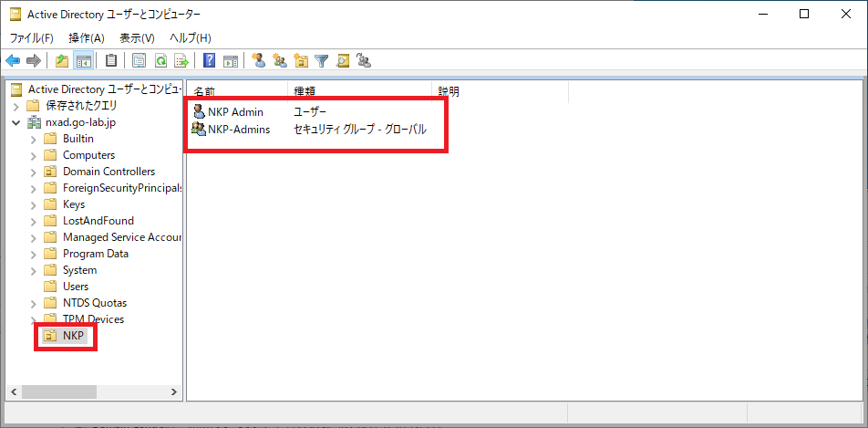The image size is (868, 428).
Task: Sort by the 説明 column header
Action: tap(501, 91)
